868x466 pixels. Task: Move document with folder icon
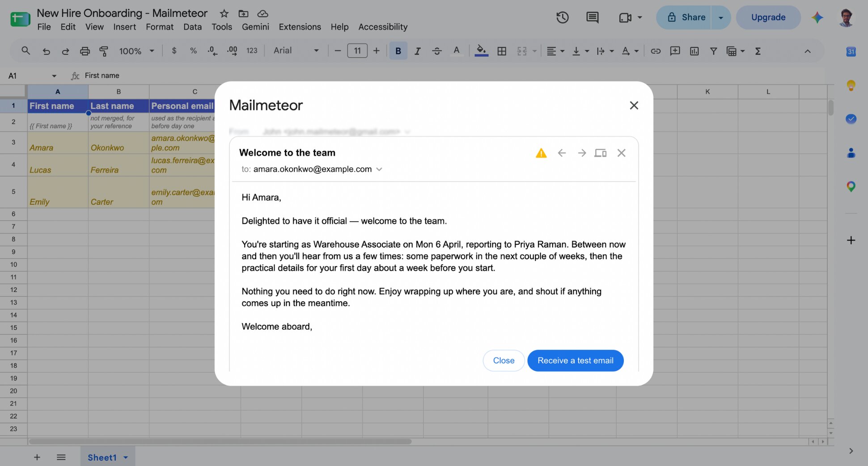coord(243,13)
